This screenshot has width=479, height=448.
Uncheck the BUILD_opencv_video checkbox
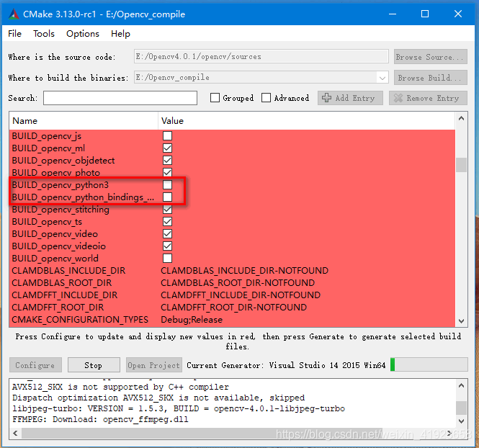click(167, 233)
